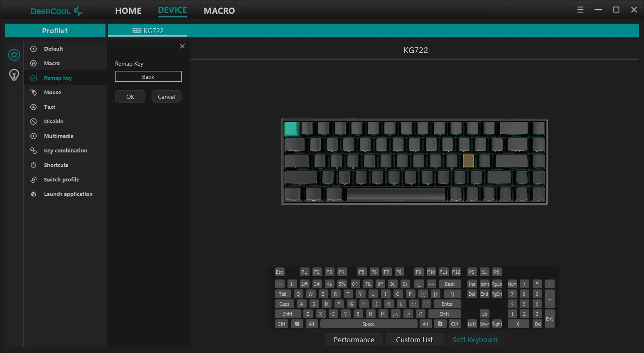
Task: Open the Performance tab
Action: pos(354,340)
